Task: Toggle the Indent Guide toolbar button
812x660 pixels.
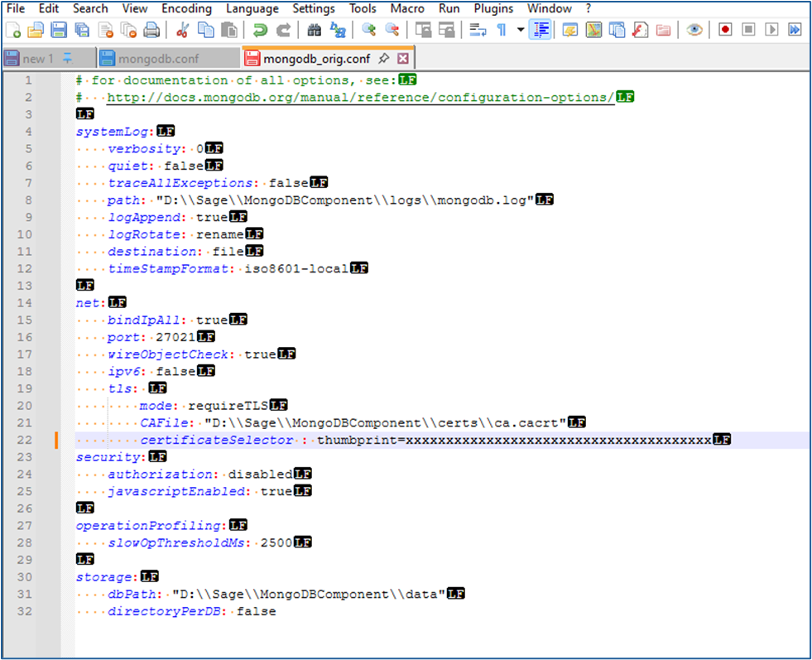Action: [x=541, y=30]
